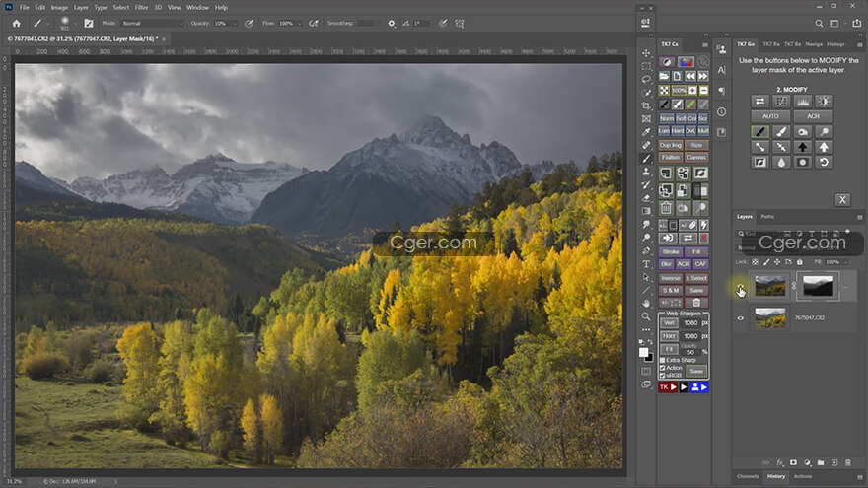The height and width of the screenshot is (488, 868).
Task: Open the layer Fill dropdown
Action: click(846, 262)
